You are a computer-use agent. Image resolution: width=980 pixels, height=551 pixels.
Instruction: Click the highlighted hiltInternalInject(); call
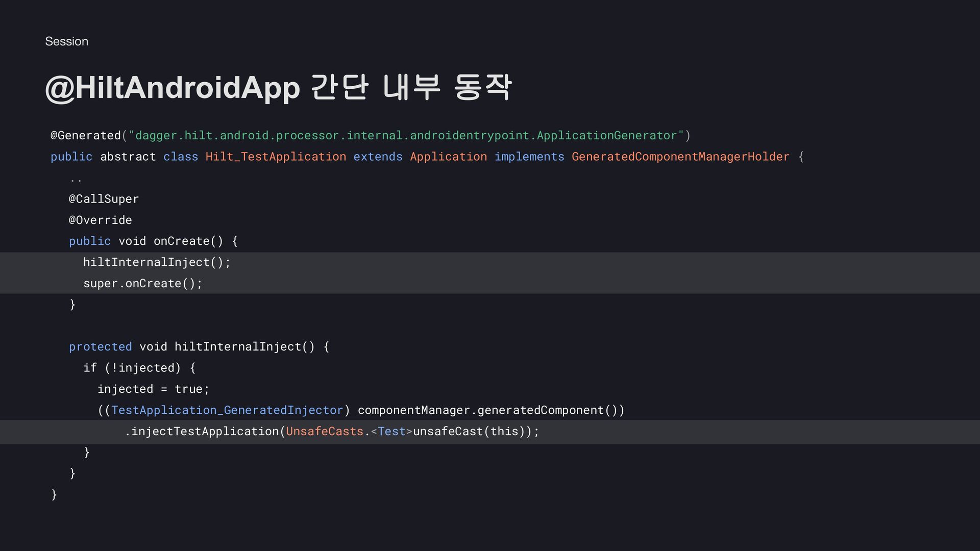(157, 262)
